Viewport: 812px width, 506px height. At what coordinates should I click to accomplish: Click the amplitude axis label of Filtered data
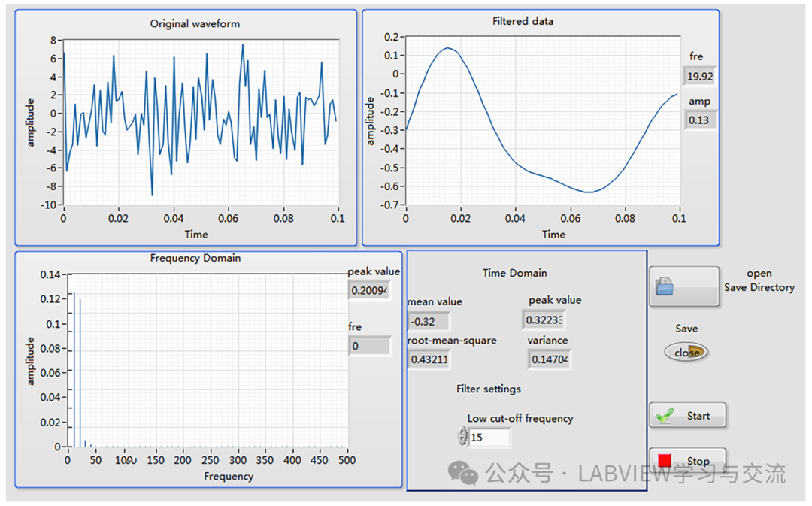370,121
